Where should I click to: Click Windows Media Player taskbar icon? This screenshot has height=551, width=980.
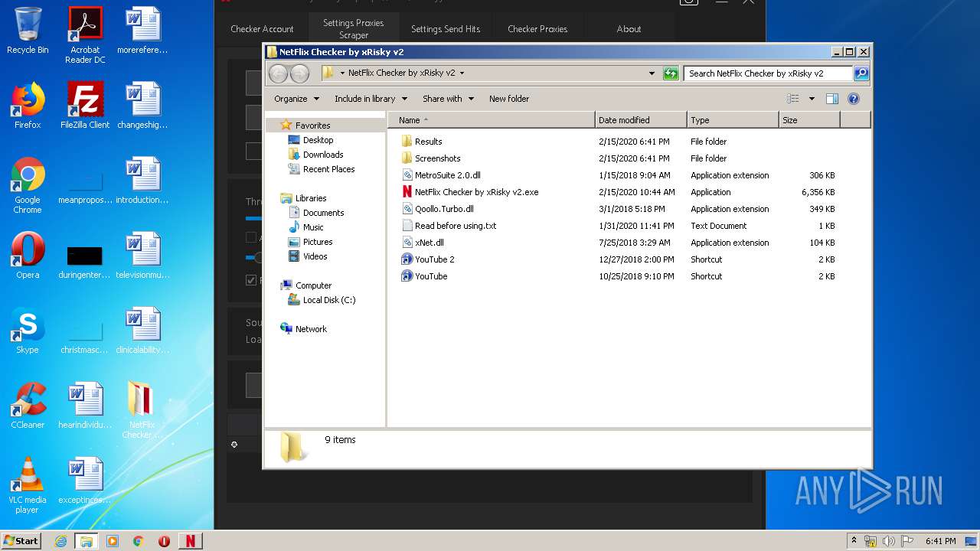click(x=113, y=541)
